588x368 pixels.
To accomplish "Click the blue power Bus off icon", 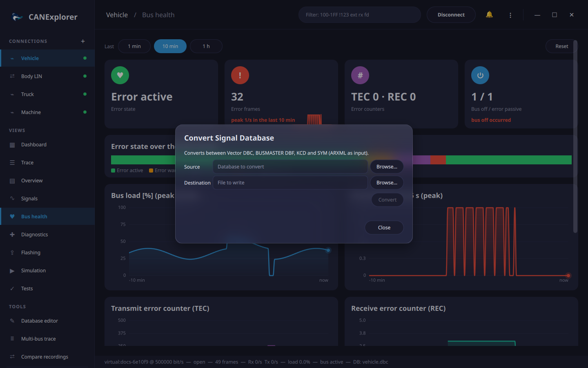I will click(x=480, y=75).
